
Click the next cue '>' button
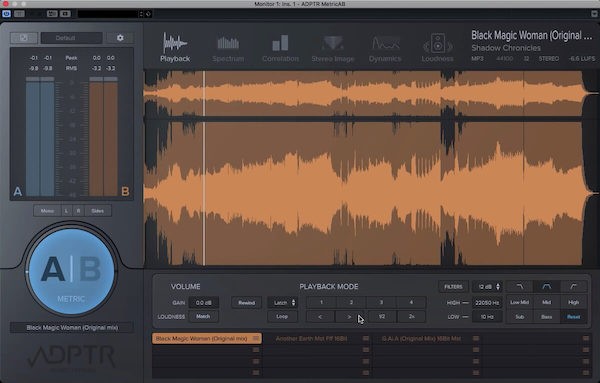(x=350, y=316)
